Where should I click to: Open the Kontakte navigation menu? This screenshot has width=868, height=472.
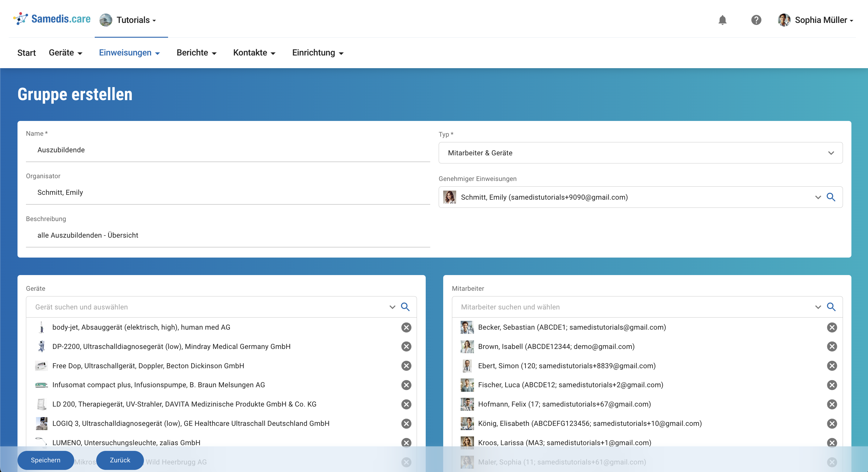254,53
